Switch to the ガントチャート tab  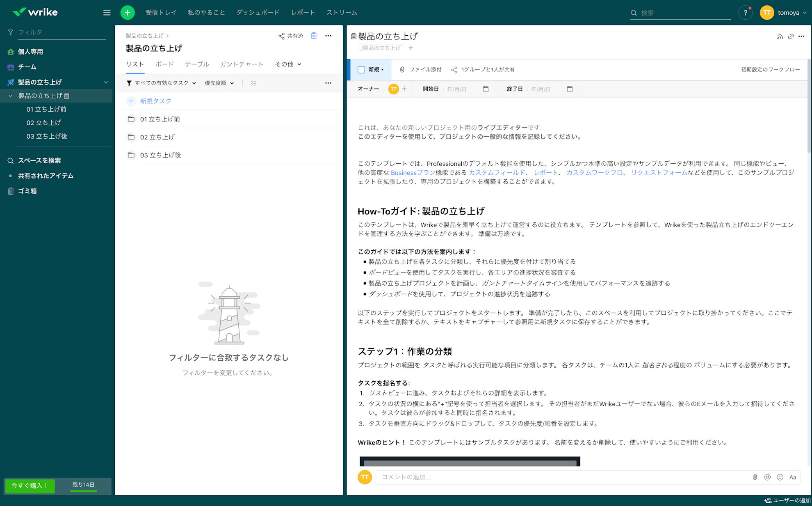click(242, 64)
